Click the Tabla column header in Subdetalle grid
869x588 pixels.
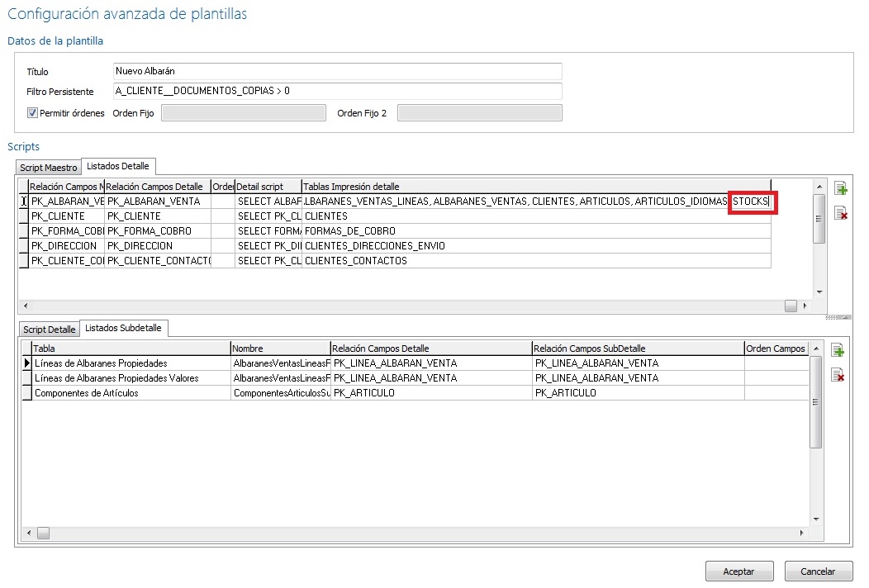131,349
